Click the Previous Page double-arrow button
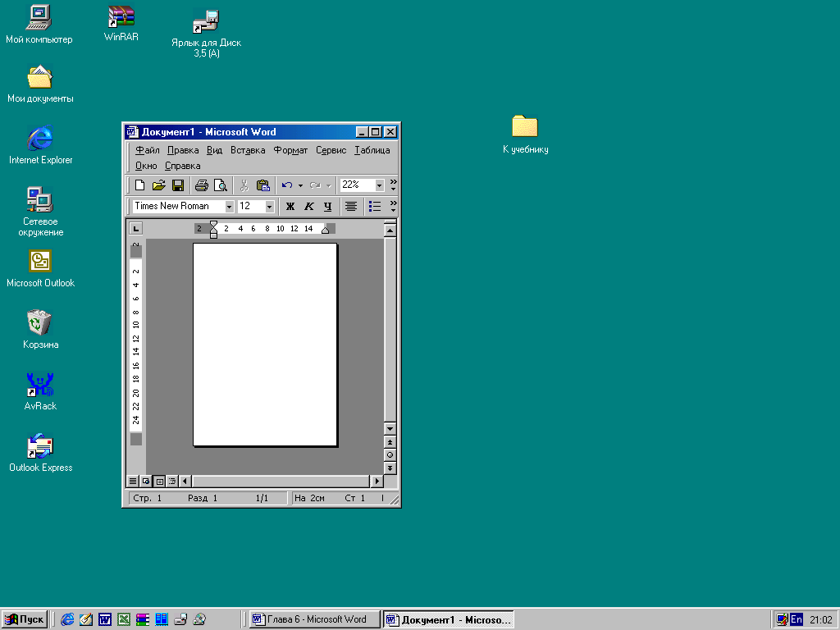The width and height of the screenshot is (840, 630). pos(390,442)
